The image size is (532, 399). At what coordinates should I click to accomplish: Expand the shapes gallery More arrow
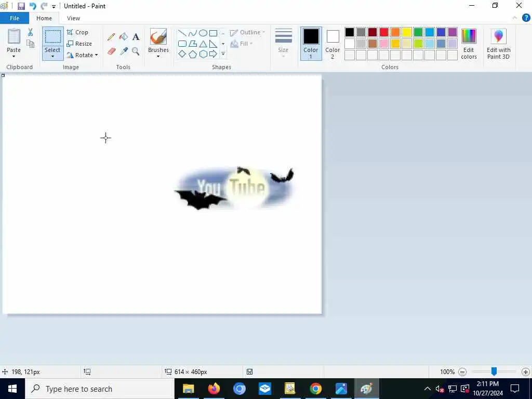(223, 54)
